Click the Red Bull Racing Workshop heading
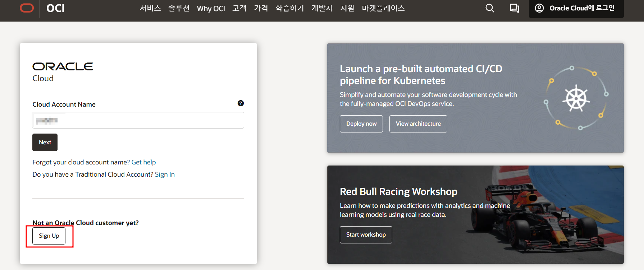 click(x=398, y=192)
